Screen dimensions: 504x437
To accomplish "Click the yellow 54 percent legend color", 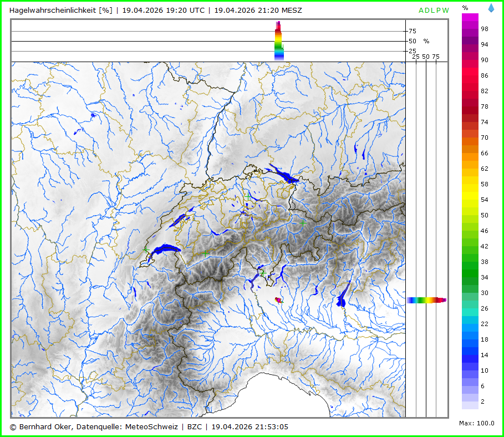I will click(x=470, y=199).
